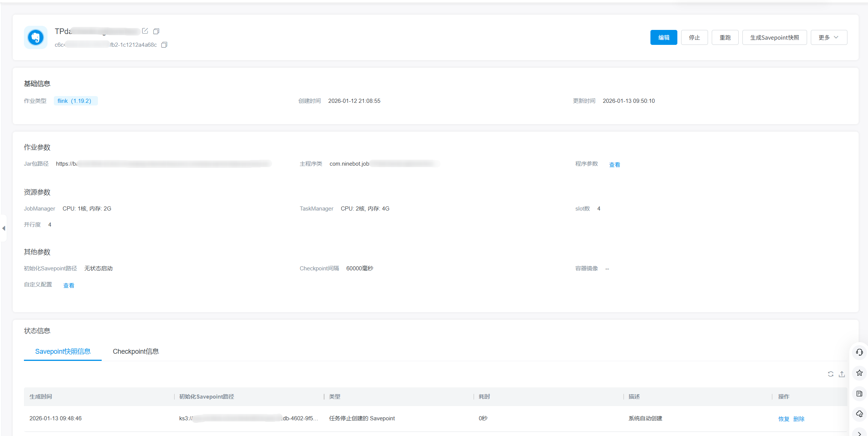Click the 重跑 button
The image size is (868, 436).
point(725,37)
